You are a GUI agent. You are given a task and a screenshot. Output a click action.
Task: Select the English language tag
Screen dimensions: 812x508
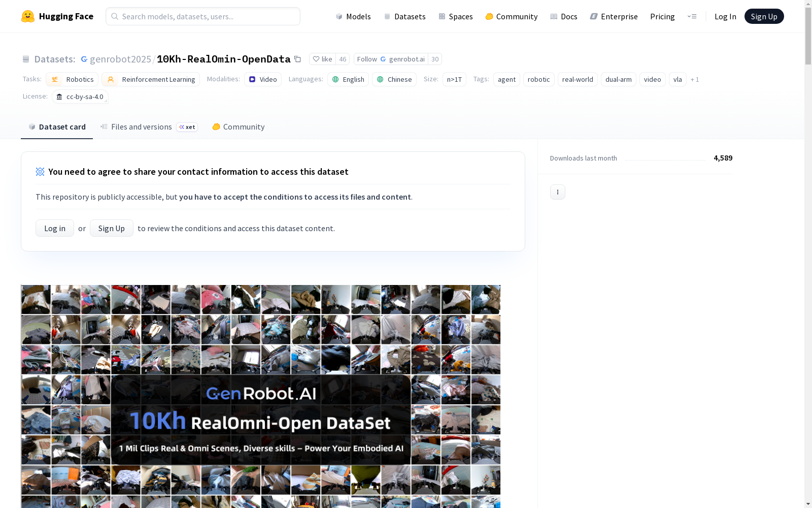[x=348, y=79]
